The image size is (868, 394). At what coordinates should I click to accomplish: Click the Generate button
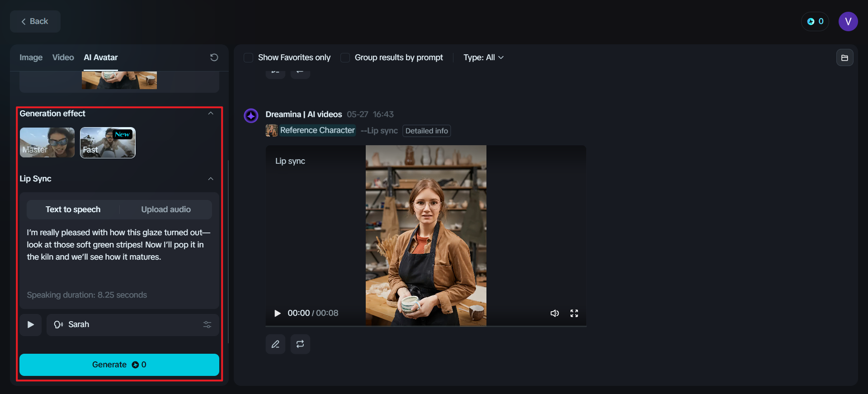[x=119, y=365]
